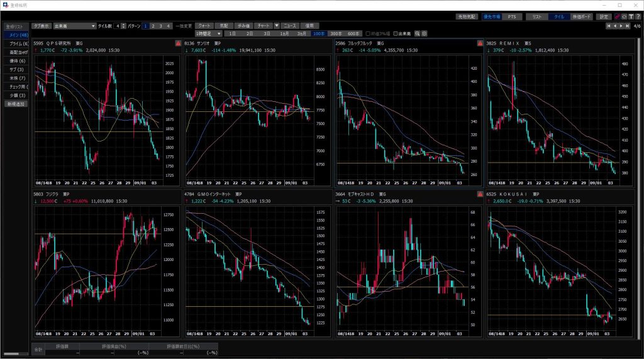
Task: Click the refresh icon beside the link icon
Action: pyautogui.click(x=624, y=17)
